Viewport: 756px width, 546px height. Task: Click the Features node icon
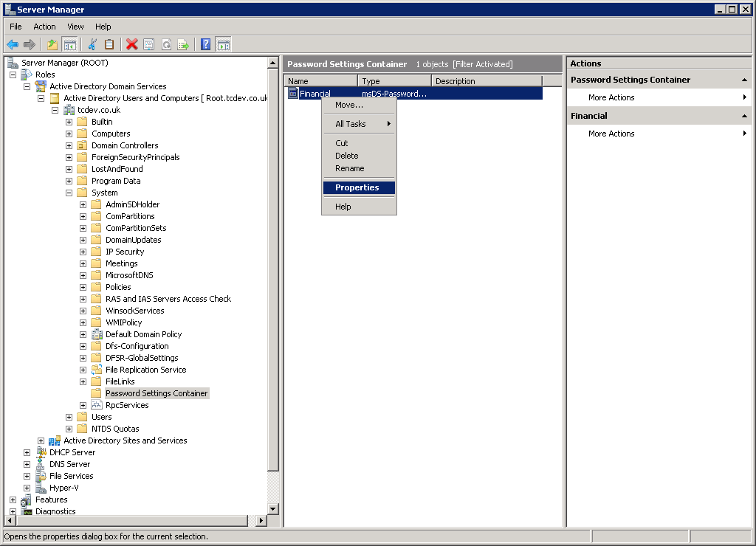coord(27,500)
